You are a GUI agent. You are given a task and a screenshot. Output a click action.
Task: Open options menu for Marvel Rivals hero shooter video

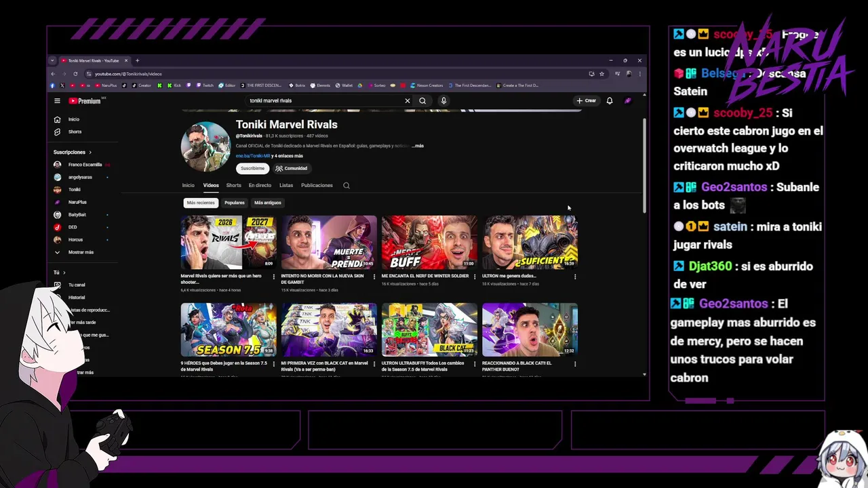pos(274,277)
